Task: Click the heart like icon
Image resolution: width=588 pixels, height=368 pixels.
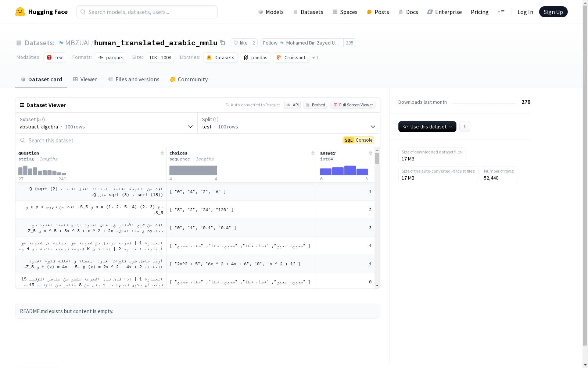Action: click(x=236, y=43)
